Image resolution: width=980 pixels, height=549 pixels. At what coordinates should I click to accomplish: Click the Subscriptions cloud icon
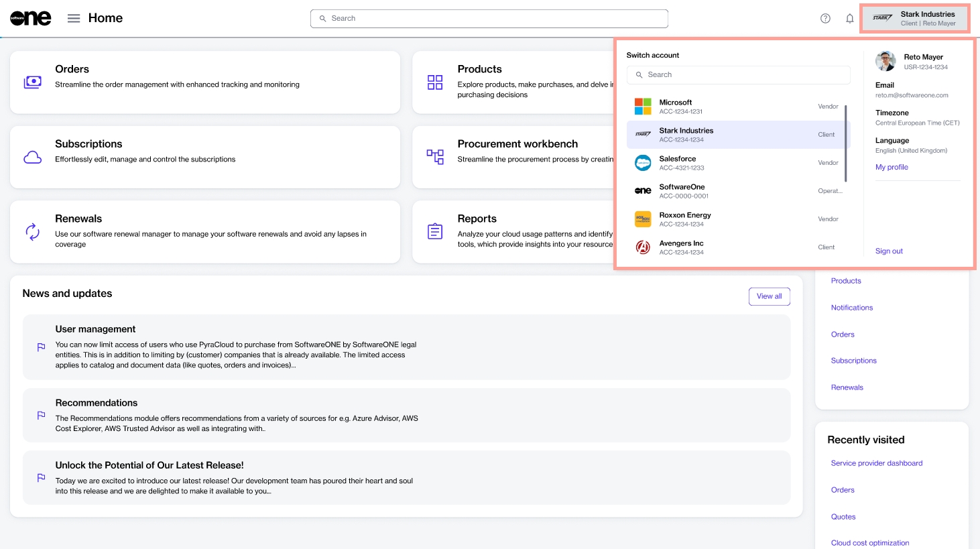tap(33, 157)
